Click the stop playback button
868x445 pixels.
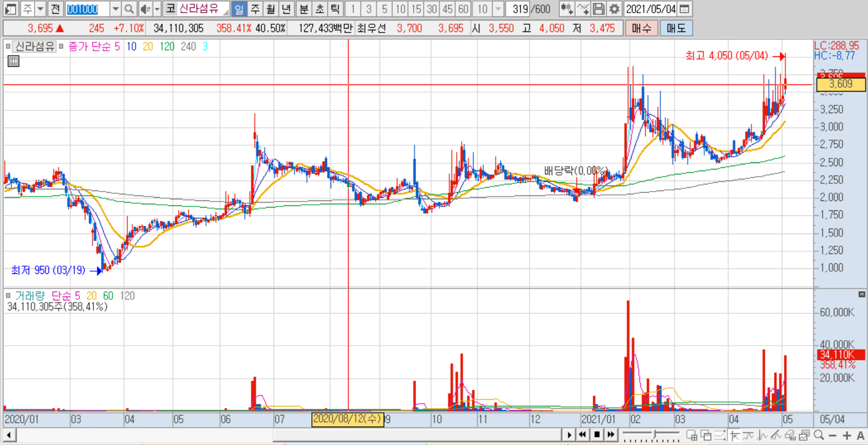[x=597, y=435]
